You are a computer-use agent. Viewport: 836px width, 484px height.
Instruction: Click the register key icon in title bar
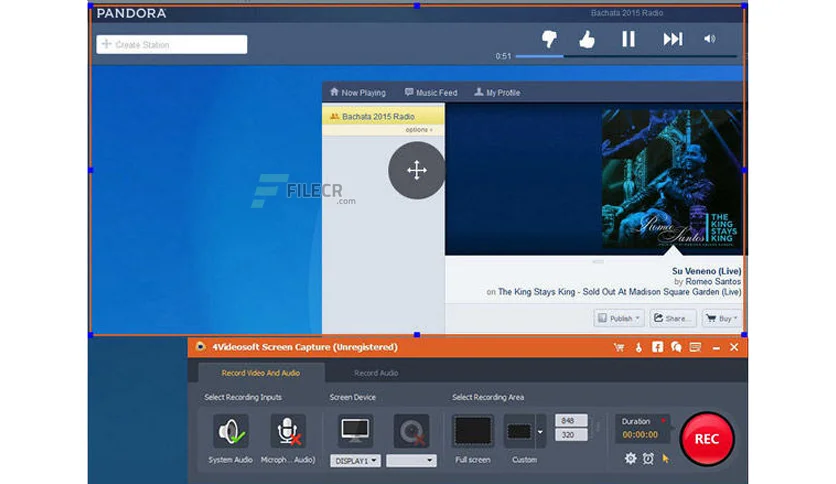tap(639, 348)
